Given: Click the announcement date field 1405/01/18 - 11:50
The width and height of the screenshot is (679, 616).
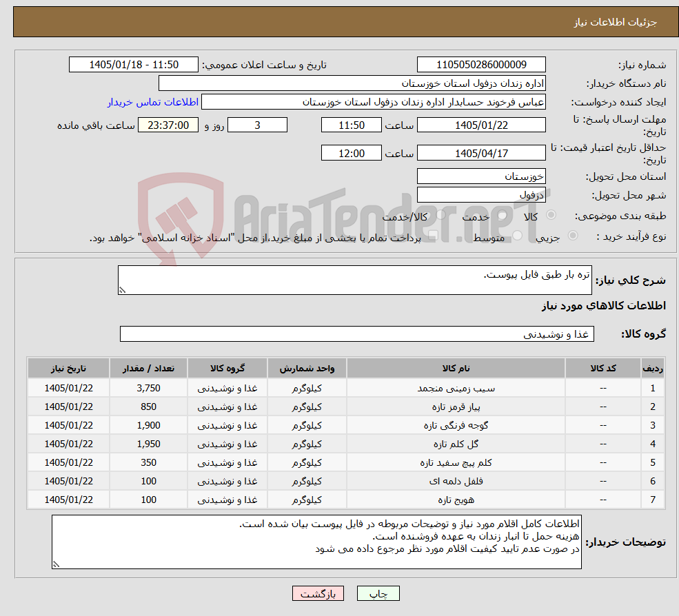Looking at the screenshot, I should click(133, 65).
